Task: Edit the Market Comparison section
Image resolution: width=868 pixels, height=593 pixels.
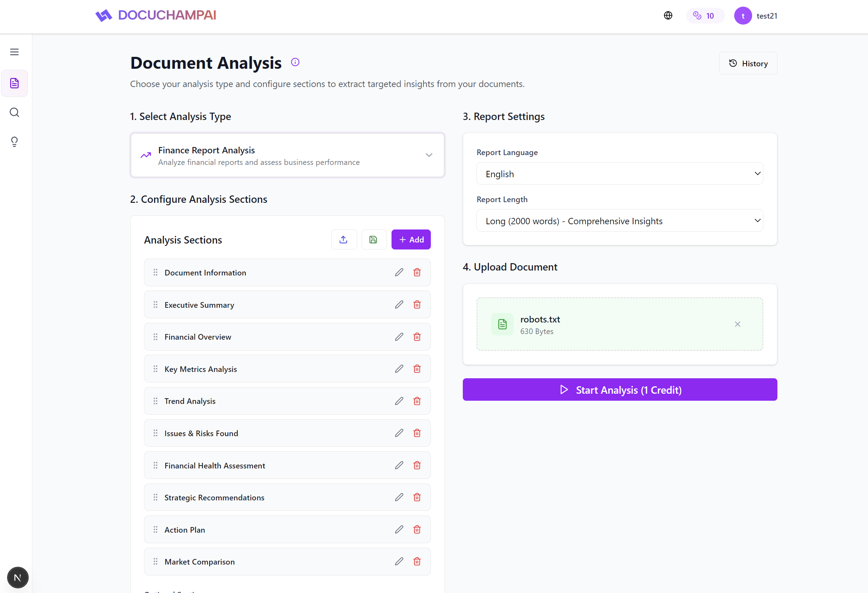Action: (399, 561)
